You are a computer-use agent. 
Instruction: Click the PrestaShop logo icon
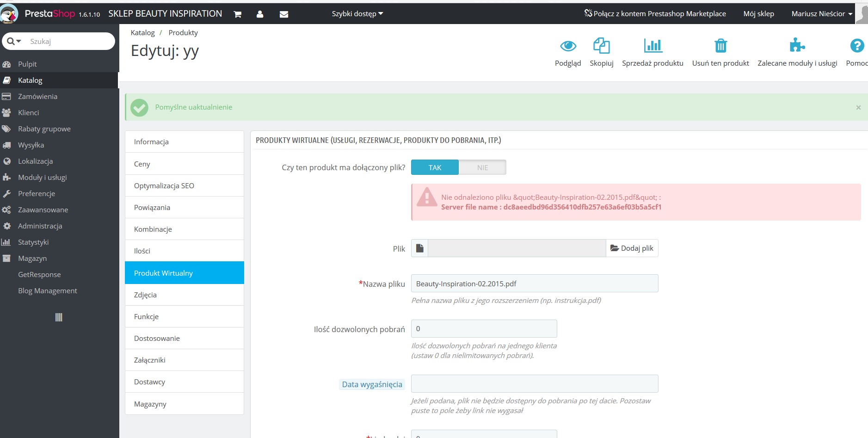tap(9, 13)
